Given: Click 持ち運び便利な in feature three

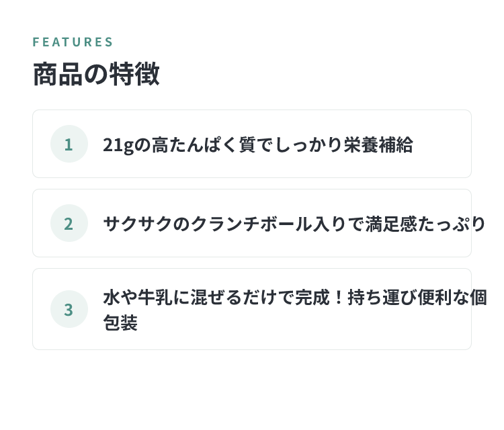Looking at the screenshot, I should pos(408,297).
